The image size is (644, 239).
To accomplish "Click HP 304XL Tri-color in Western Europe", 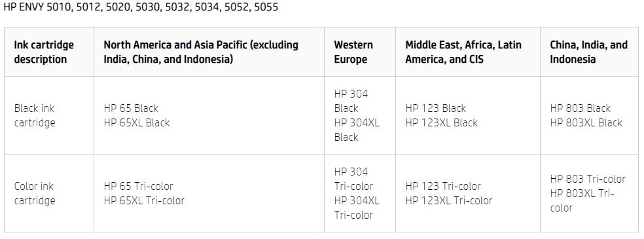I will [357, 208].
